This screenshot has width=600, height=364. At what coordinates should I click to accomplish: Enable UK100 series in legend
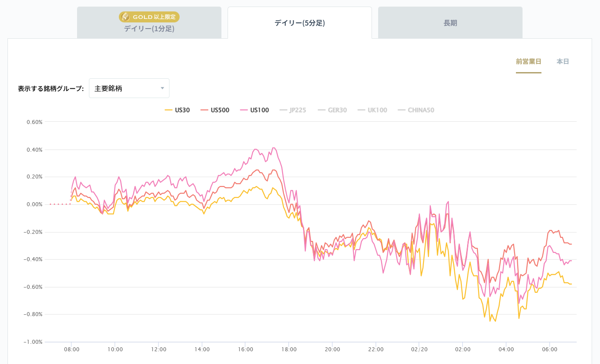click(x=372, y=110)
